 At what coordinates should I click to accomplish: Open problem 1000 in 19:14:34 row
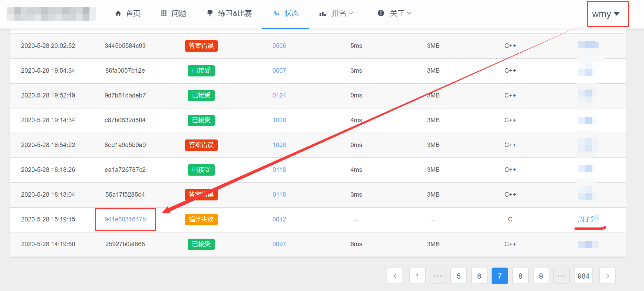[279, 120]
